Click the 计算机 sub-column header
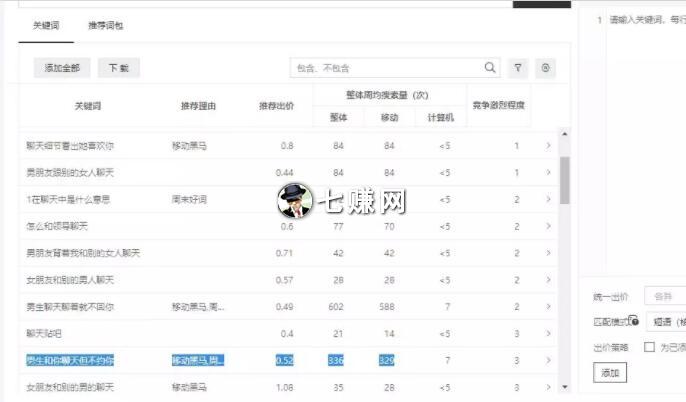 441,117
